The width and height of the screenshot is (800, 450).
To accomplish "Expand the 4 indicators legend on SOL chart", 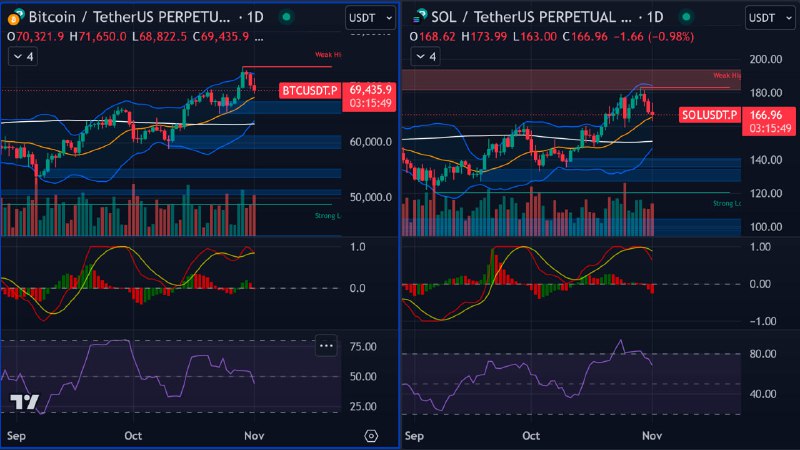I will [426, 56].
